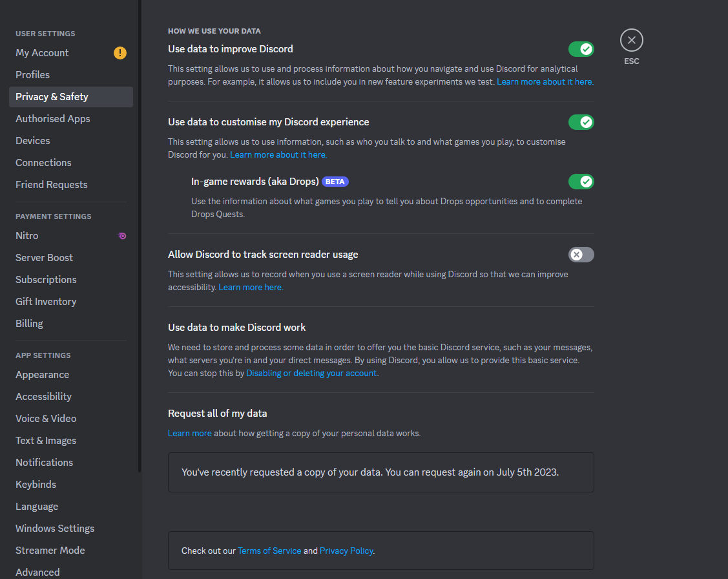Image resolution: width=728 pixels, height=579 pixels.
Task: Disable Use data to improve Discord
Action: tap(581, 49)
